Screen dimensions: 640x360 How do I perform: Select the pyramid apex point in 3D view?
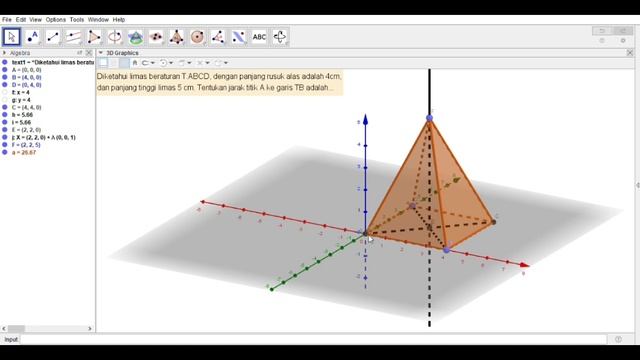pos(429,118)
